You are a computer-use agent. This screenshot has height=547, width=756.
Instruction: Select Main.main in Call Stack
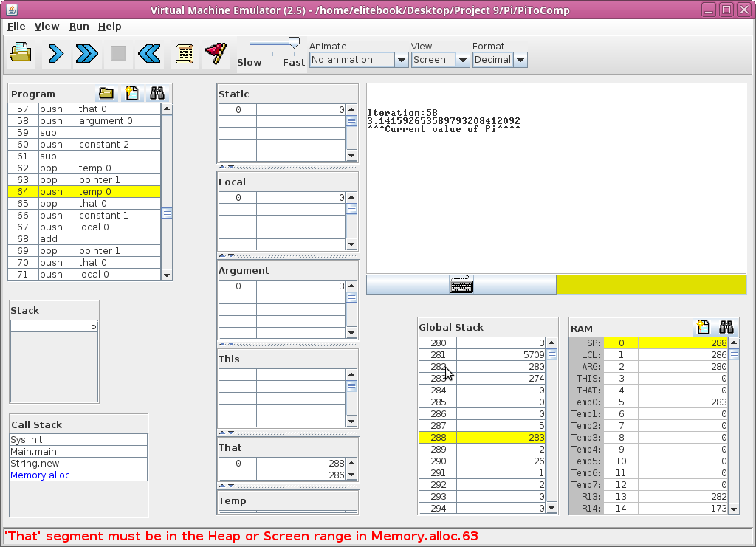[x=33, y=452]
